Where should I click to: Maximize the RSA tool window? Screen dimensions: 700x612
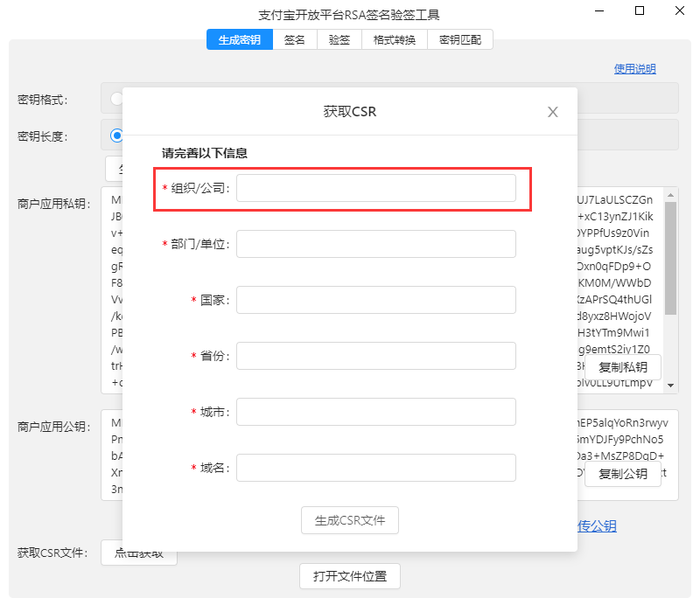point(640,11)
